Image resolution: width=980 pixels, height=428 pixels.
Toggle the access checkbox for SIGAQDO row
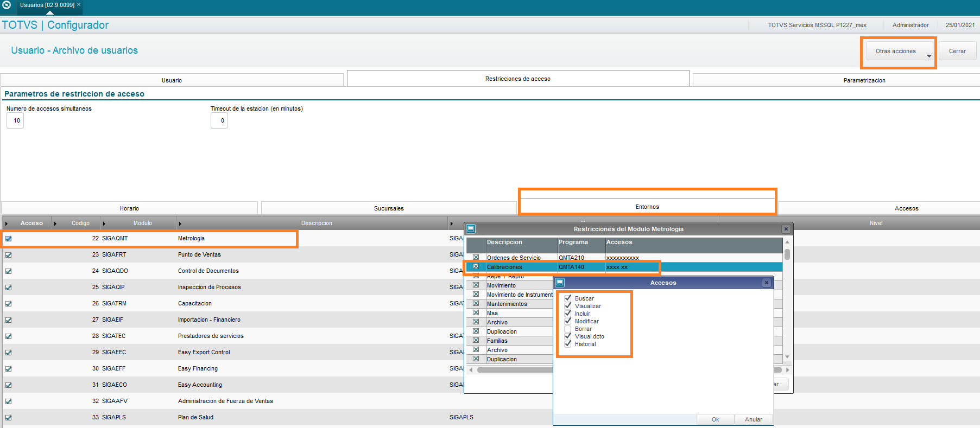(x=8, y=271)
